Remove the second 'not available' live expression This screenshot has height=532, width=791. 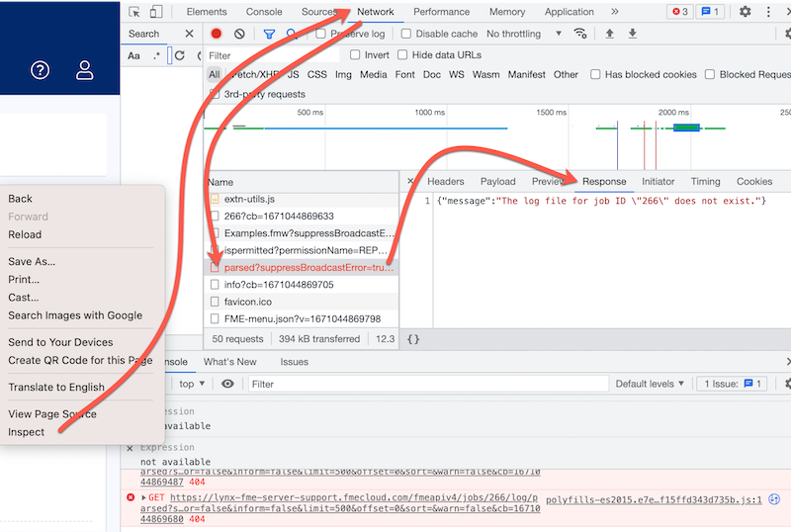point(131,448)
